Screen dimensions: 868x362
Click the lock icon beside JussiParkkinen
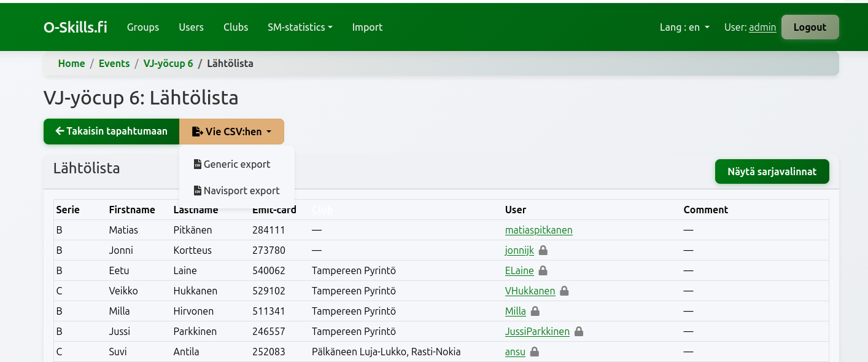point(579,332)
